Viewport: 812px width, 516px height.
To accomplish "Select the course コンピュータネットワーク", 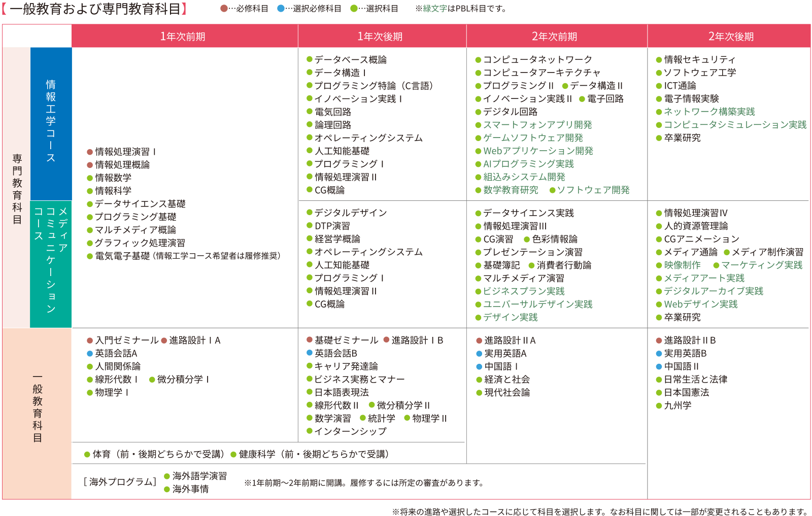I will pos(534,59).
